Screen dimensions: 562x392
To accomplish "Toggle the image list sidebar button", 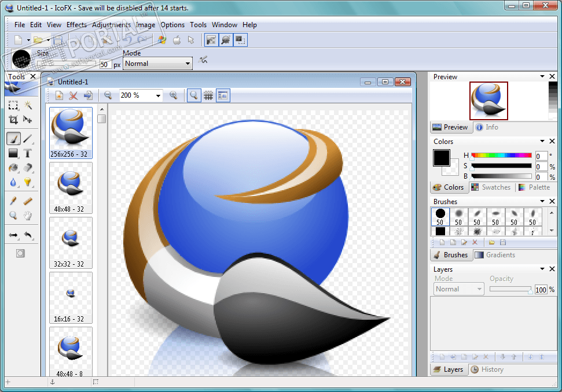I will [x=223, y=95].
